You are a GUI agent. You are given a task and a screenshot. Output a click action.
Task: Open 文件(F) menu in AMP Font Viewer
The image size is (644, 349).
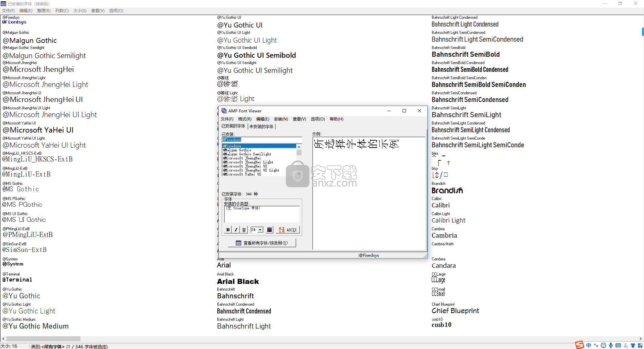coord(227,119)
